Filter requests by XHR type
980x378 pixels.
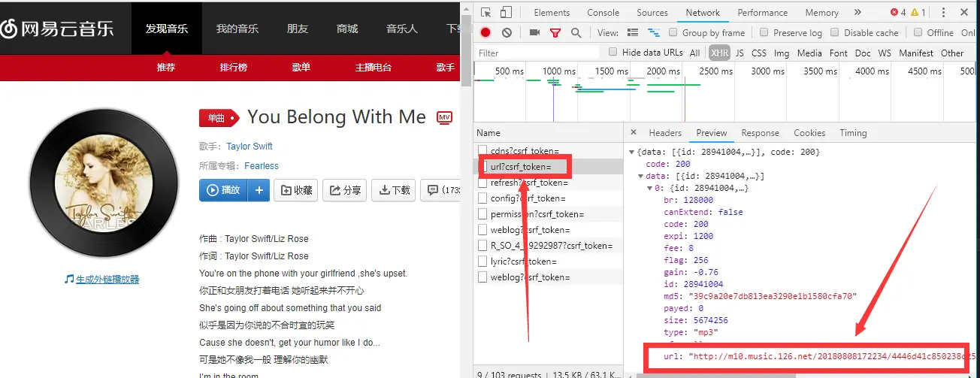click(720, 53)
